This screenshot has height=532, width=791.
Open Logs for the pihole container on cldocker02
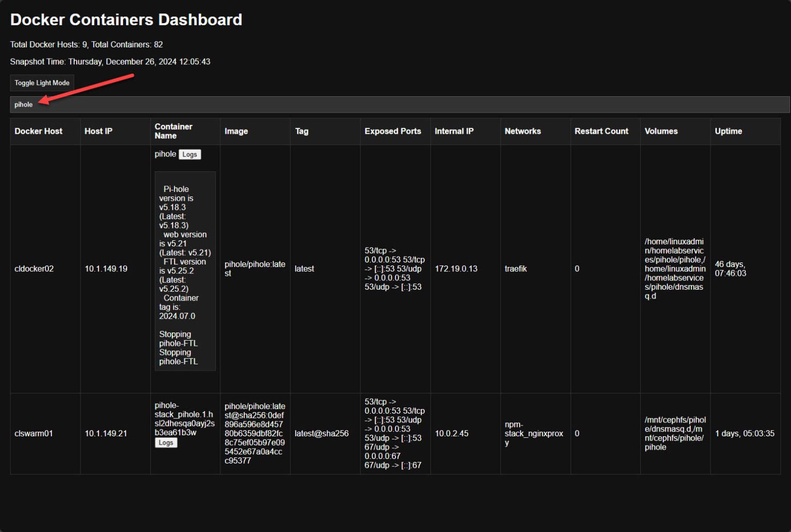pos(190,154)
